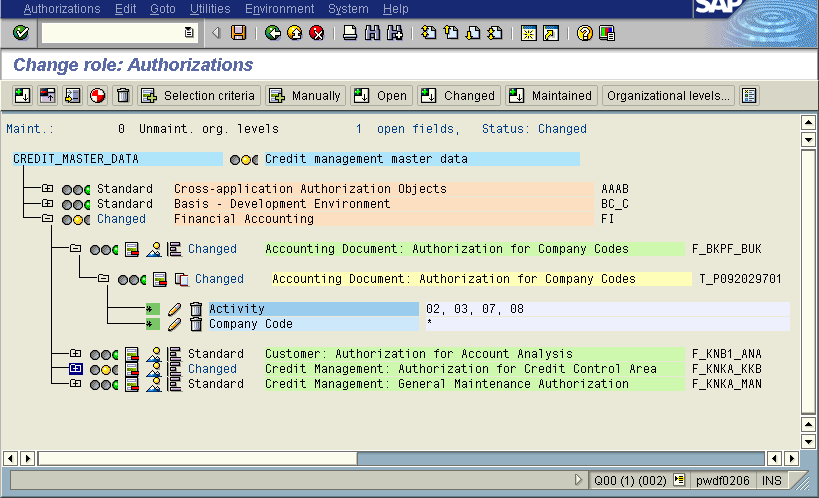Click traffic light status beside Financial Accounting
819x498 pixels.
coord(75,219)
